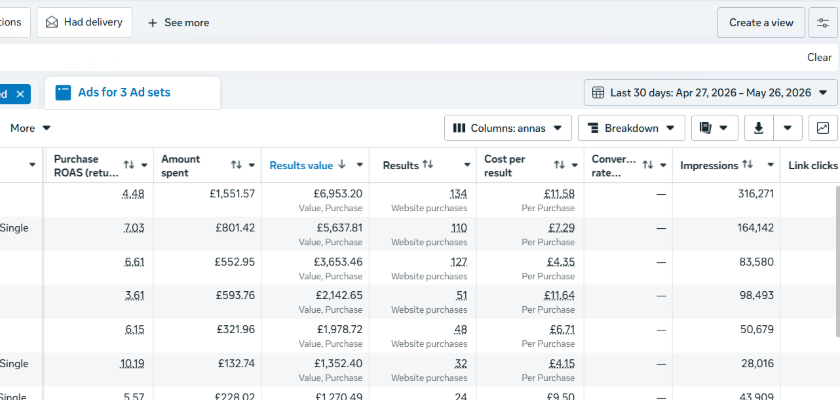Open the Reports icon dropdown
The image size is (840, 400).
(714, 128)
